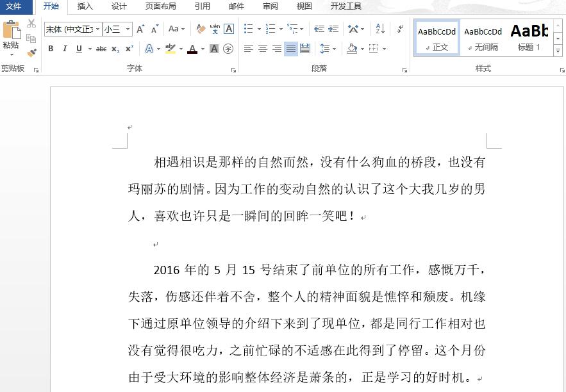Viewport: 566px width, 392px height.
Task: Click the Clear All Formatting icon
Action: [x=200, y=29]
